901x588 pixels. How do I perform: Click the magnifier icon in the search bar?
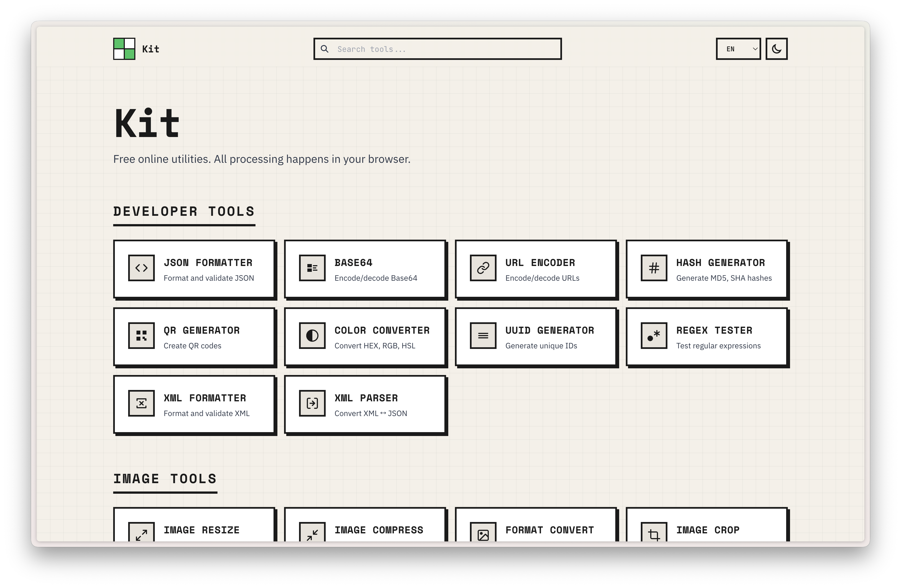(325, 49)
